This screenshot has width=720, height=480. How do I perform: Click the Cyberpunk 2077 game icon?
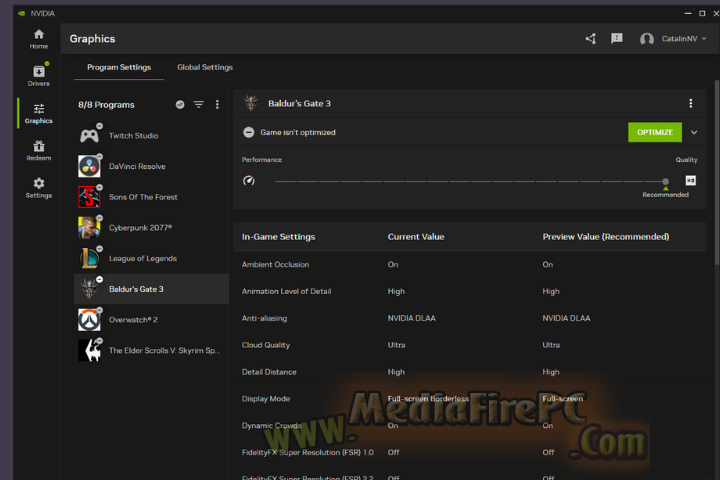[x=89, y=228]
